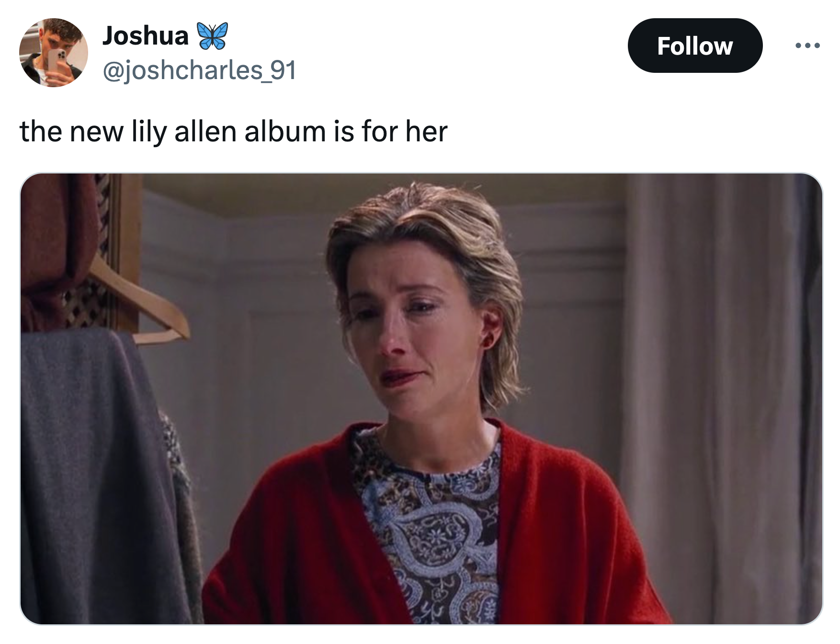Open Joshua's profile avatar photo
The image size is (840, 644).
pyautogui.click(x=54, y=53)
